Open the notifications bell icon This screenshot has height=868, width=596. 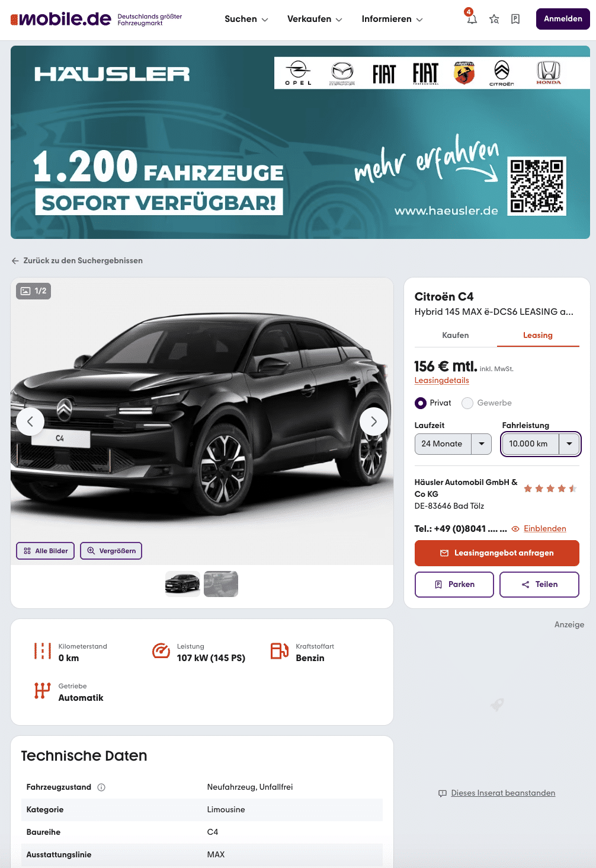pyautogui.click(x=472, y=19)
